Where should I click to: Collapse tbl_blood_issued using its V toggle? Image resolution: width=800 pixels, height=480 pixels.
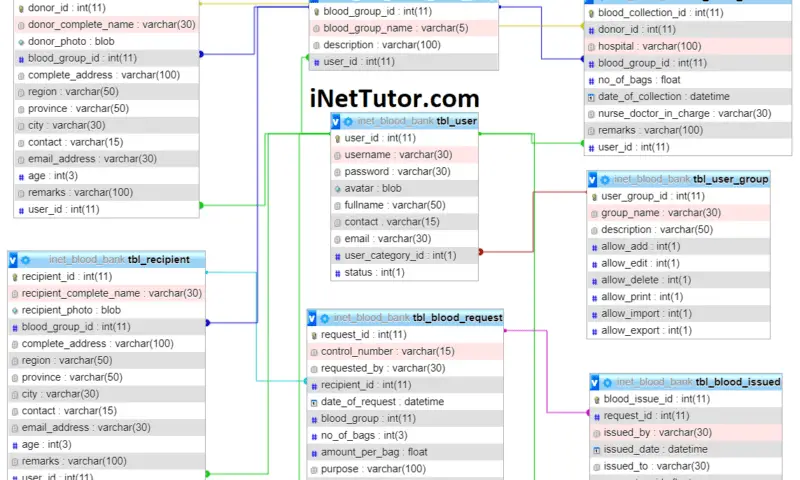[x=595, y=382]
